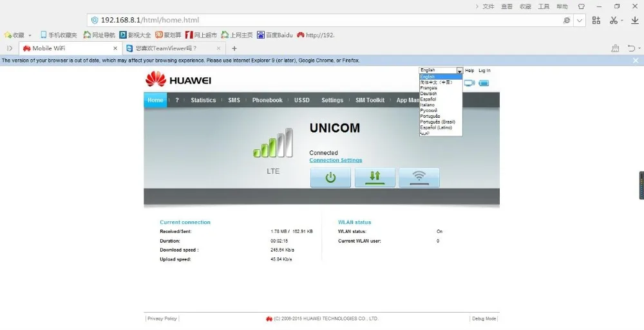The height and width of the screenshot is (330, 644).
Task: Click the IE compatibility mode icon
Action: click(567, 20)
